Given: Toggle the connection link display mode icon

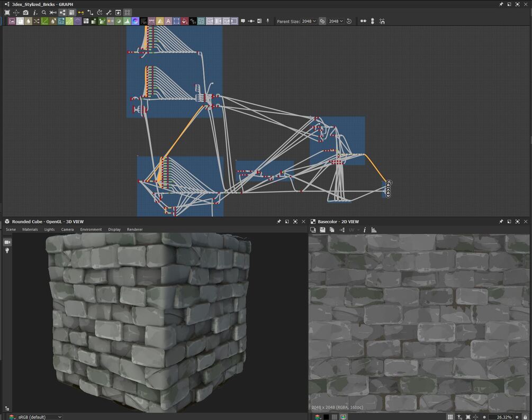Looking at the screenshot, I should tap(53, 13).
